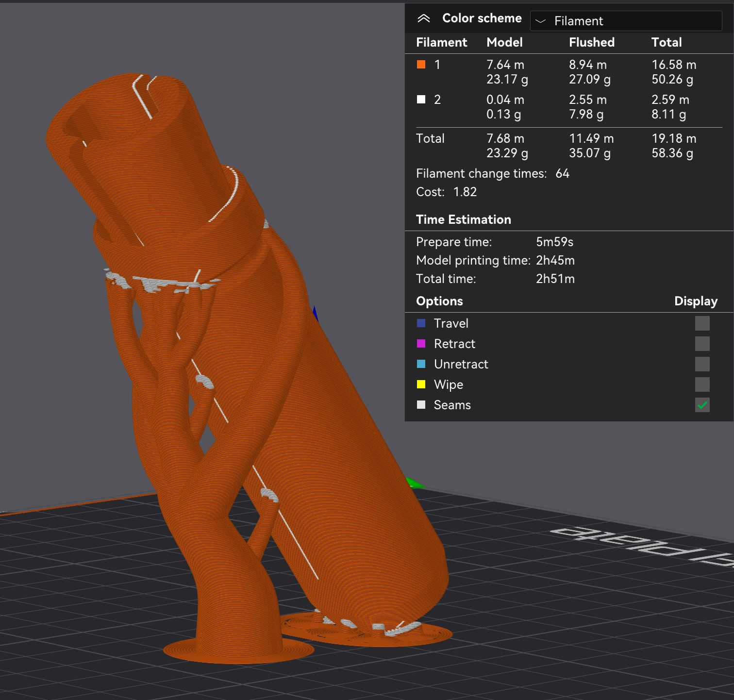This screenshot has height=700, width=734.
Task: Click the Time Estimation section heading
Action: pyautogui.click(x=464, y=219)
